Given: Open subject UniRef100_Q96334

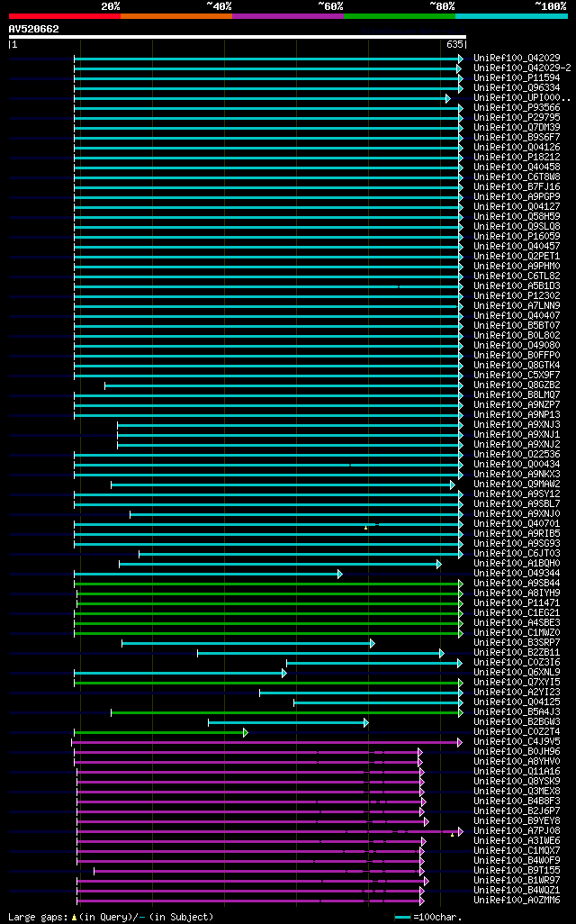Looking at the screenshot, I should click(517, 87).
